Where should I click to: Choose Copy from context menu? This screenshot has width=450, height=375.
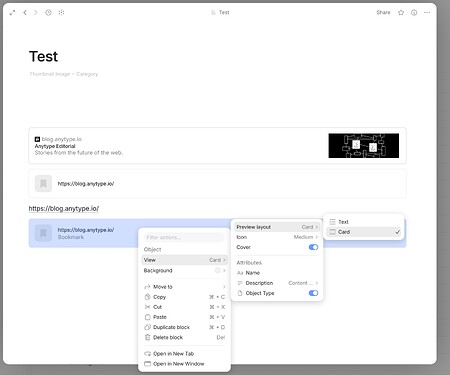point(184,297)
